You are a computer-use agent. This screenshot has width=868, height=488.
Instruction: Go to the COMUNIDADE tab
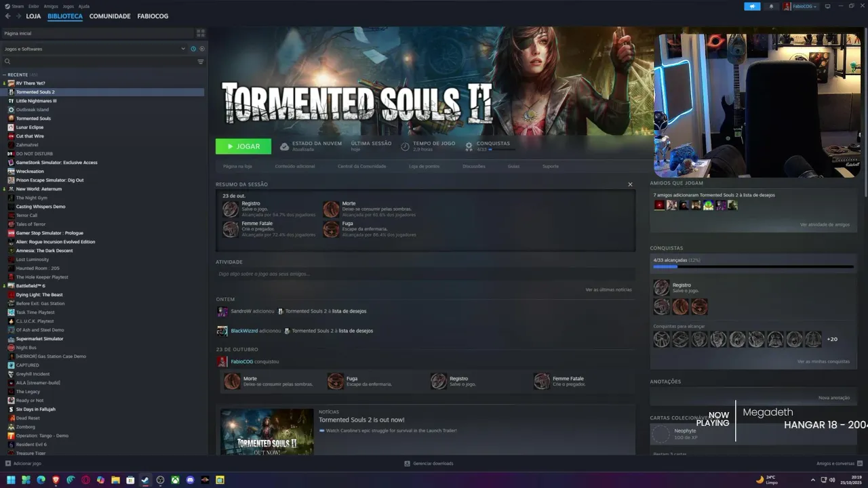110,16
